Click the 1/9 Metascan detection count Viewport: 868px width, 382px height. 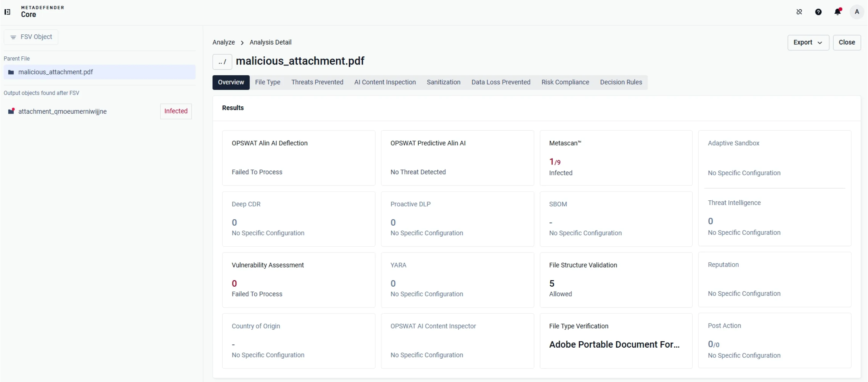coord(555,162)
